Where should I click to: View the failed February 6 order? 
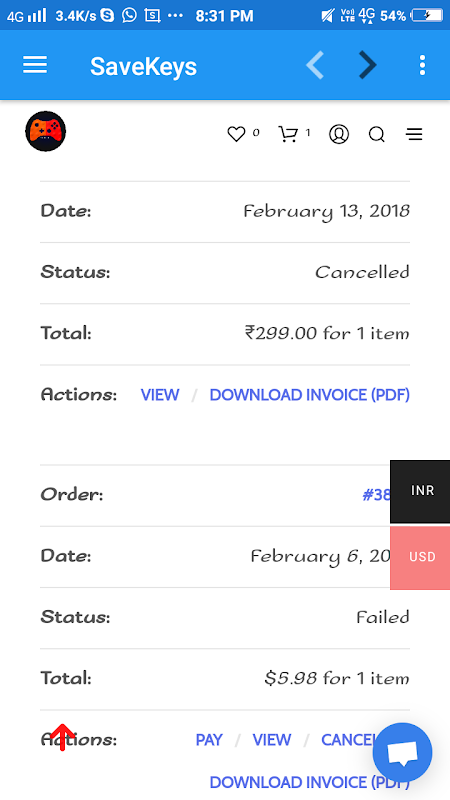272,740
